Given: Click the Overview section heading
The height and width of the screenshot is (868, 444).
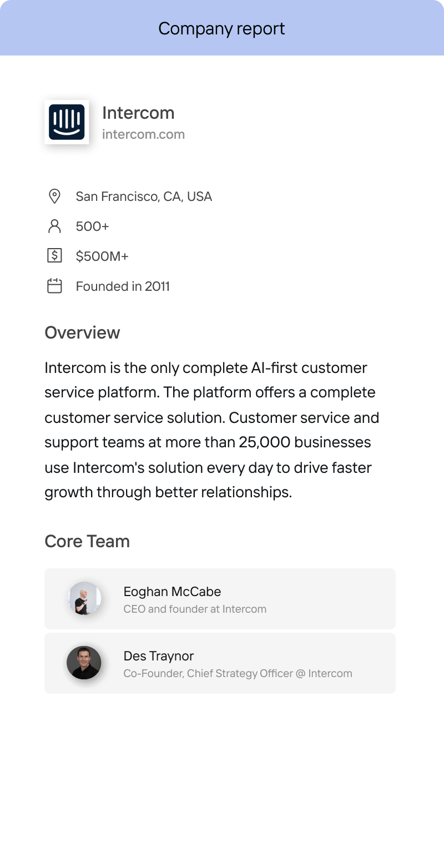Looking at the screenshot, I should (x=82, y=332).
